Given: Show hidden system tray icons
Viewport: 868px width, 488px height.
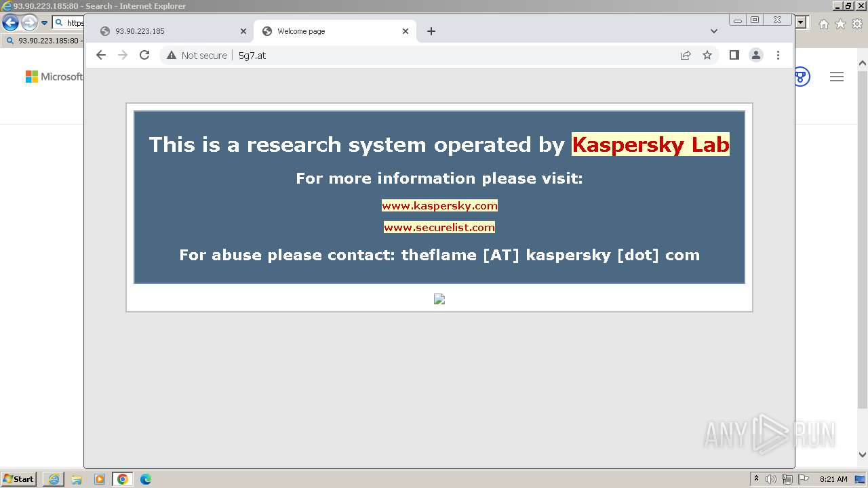Looking at the screenshot, I should [756, 479].
